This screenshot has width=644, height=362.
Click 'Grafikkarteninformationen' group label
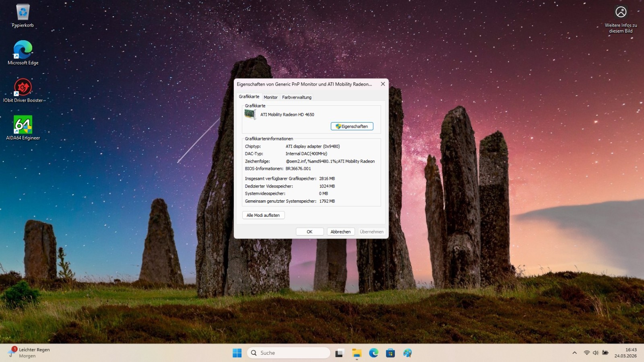coord(269,139)
